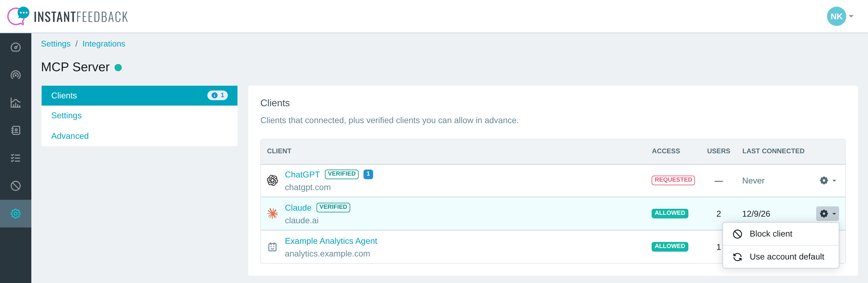The height and width of the screenshot is (283, 868).
Task: Click the analytics.example.com domain text
Action: click(327, 254)
